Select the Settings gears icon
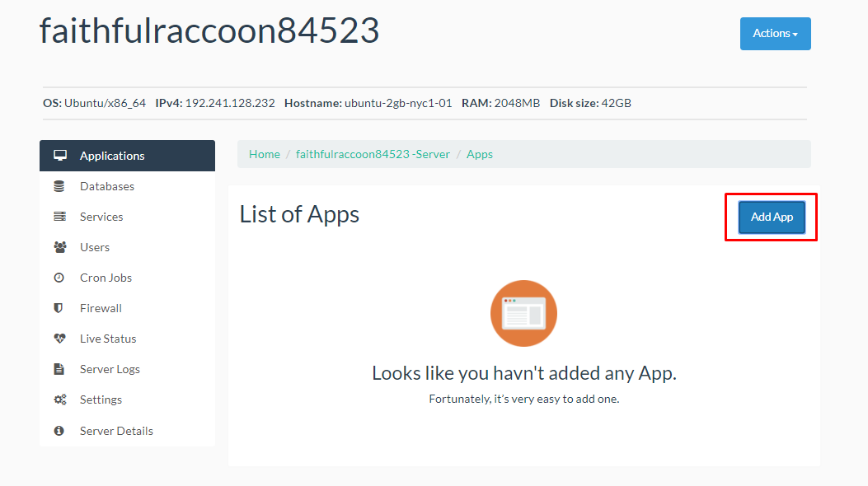 (x=59, y=399)
